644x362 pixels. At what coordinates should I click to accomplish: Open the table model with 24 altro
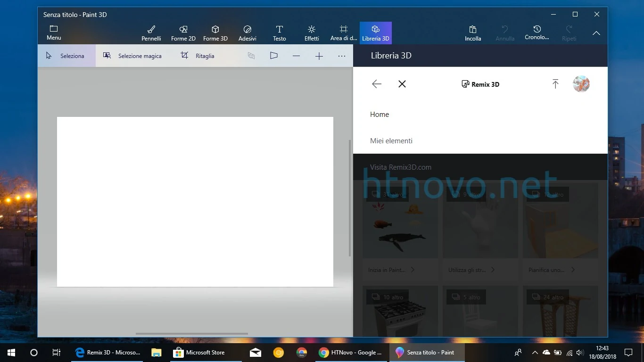(560, 311)
